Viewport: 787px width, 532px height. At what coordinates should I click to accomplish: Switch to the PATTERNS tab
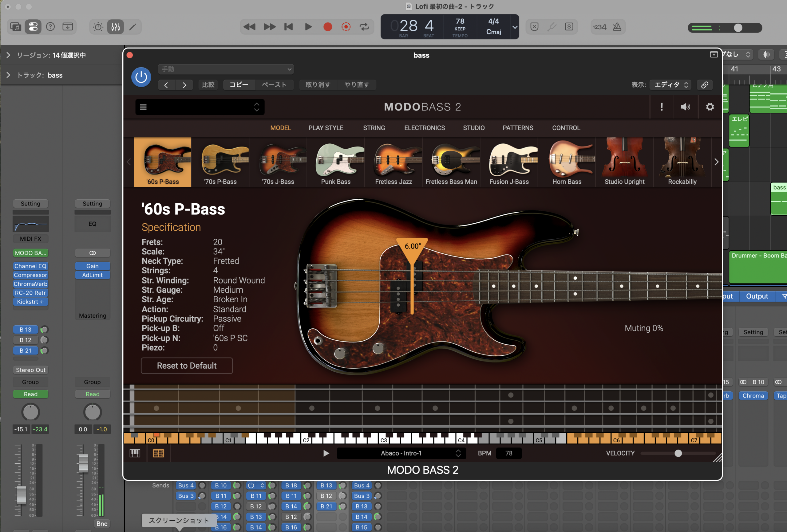pos(518,128)
